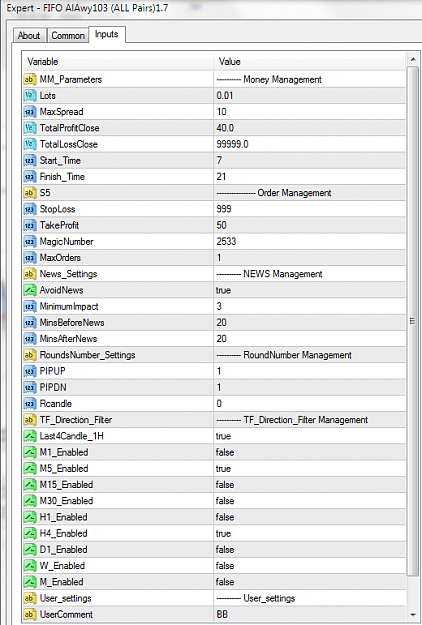Click the MaxSpread integer icon
This screenshot has width=422, height=625.
pos(30,112)
